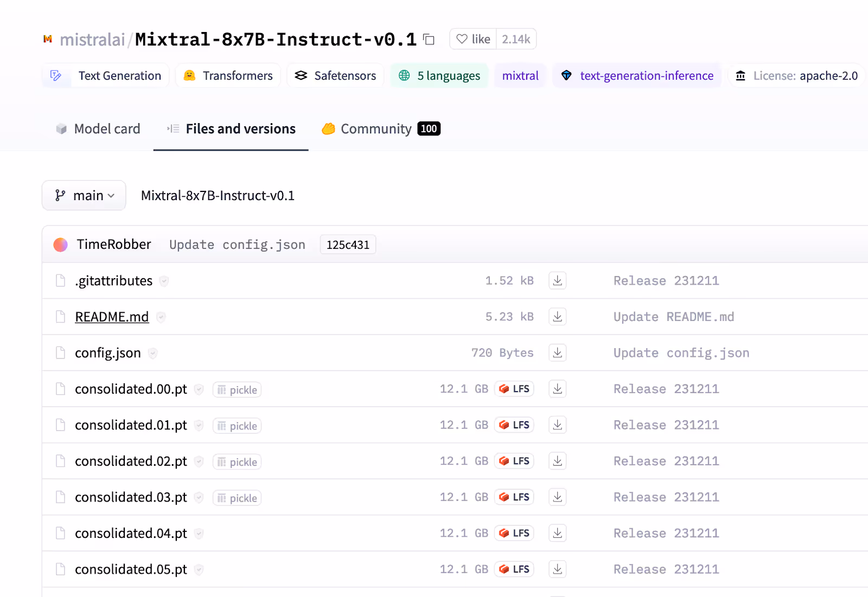The width and height of the screenshot is (868, 597).
Task: Open the consolidated.01.pt file
Action: point(131,425)
